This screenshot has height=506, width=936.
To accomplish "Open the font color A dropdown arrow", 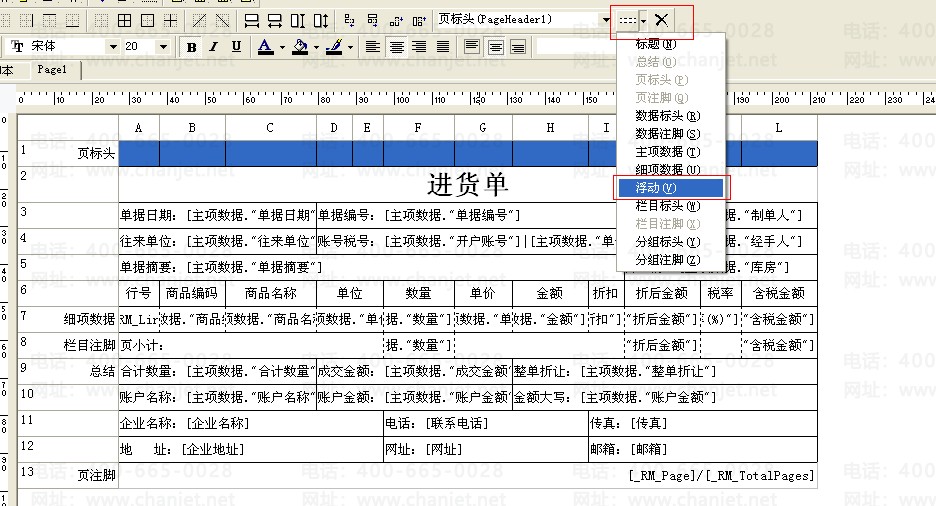I will pos(283,47).
